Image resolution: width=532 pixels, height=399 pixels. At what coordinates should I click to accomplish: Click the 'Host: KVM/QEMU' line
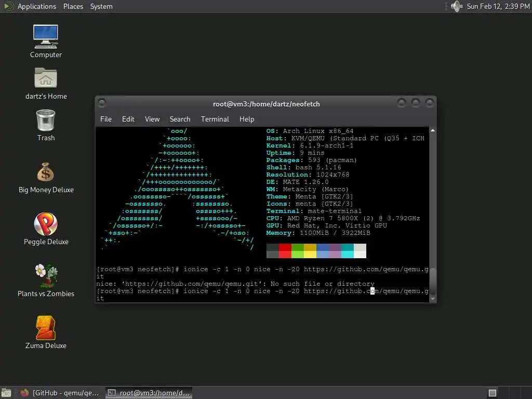click(x=345, y=138)
